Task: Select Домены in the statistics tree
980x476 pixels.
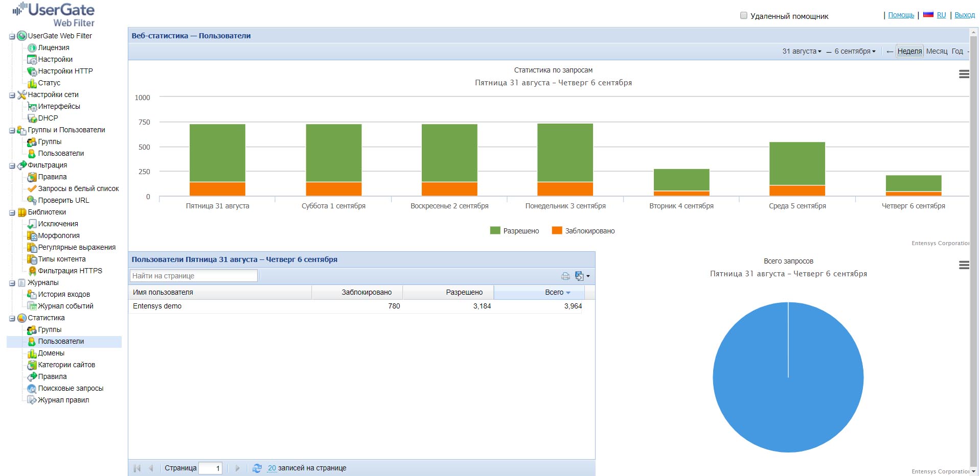Action: [51, 353]
